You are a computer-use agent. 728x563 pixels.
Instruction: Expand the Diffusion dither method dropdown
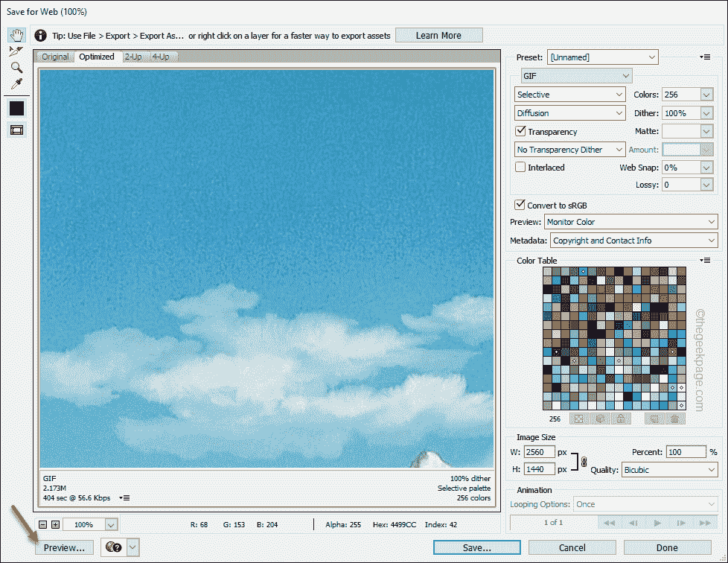pyautogui.click(x=570, y=113)
